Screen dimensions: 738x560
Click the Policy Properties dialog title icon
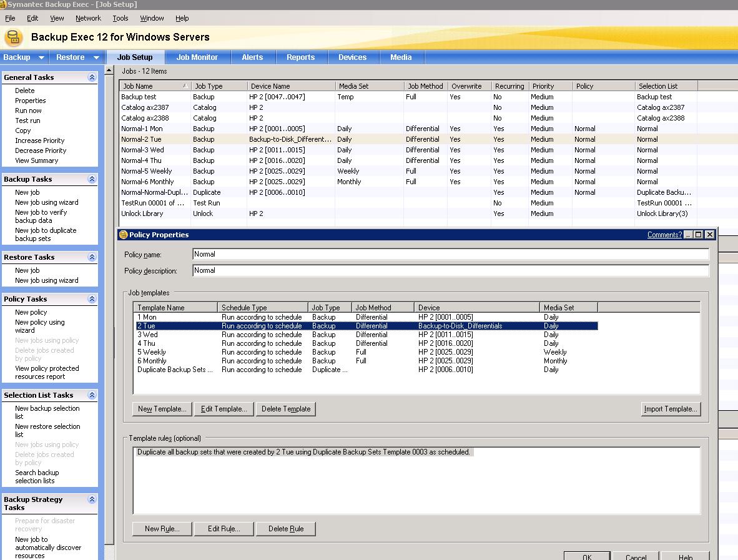124,234
